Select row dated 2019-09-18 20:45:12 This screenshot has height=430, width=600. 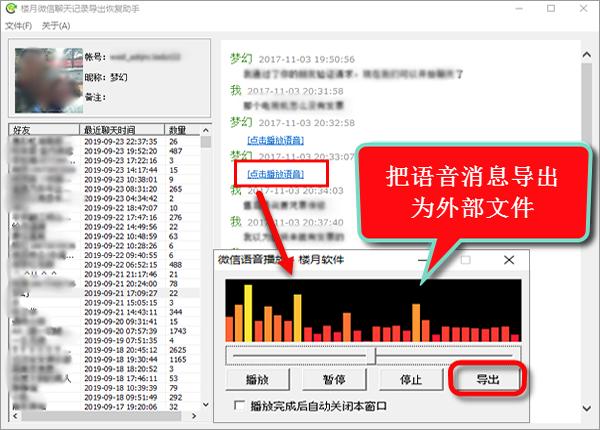click(104, 350)
